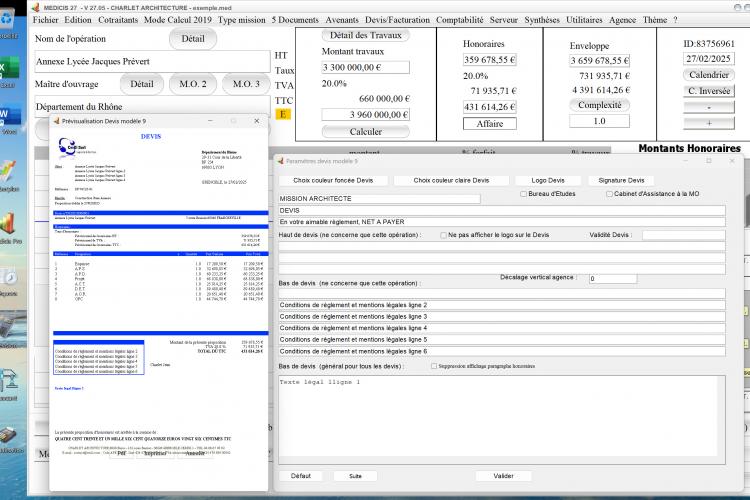The height and width of the screenshot is (500, 750).
Task: Open the 5 Documents menu
Action: [x=295, y=20]
